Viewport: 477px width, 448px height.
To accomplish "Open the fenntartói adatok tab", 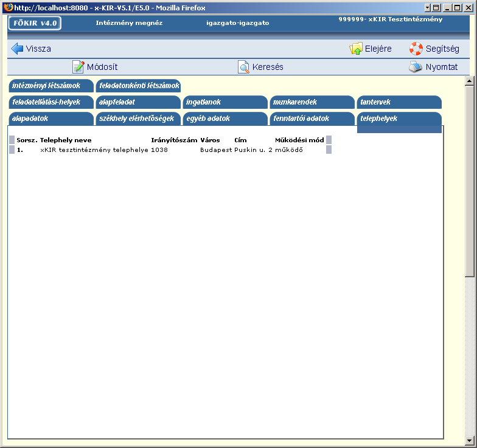I will pos(313,119).
